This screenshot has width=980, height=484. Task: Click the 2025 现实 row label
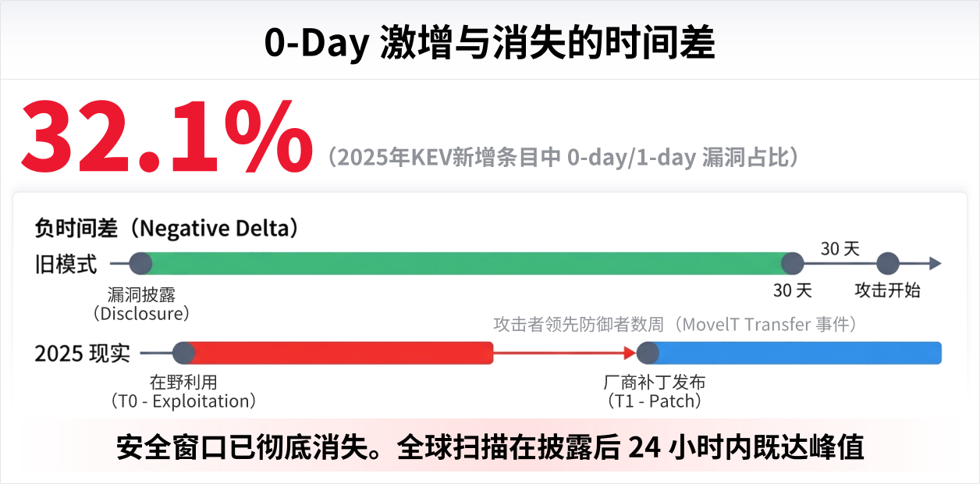[82, 354]
